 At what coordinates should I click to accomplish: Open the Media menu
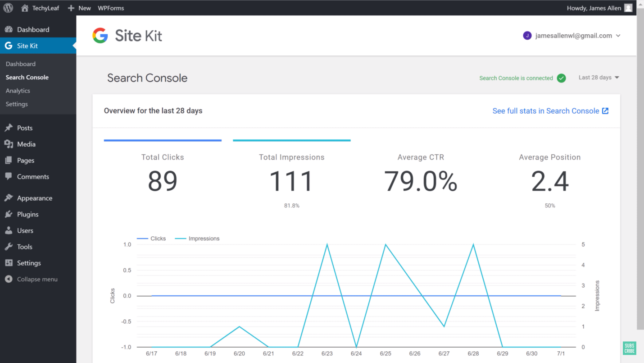click(x=38, y=144)
